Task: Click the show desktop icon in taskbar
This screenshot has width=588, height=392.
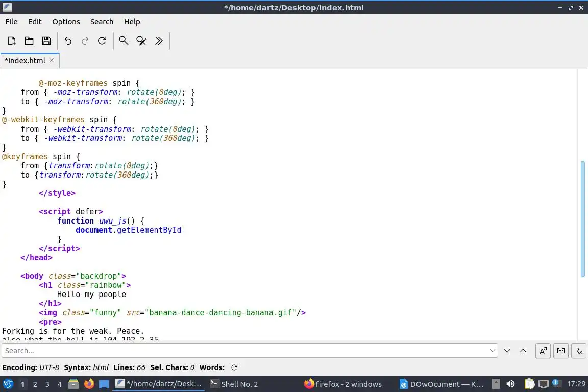Action: [x=104, y=384]
